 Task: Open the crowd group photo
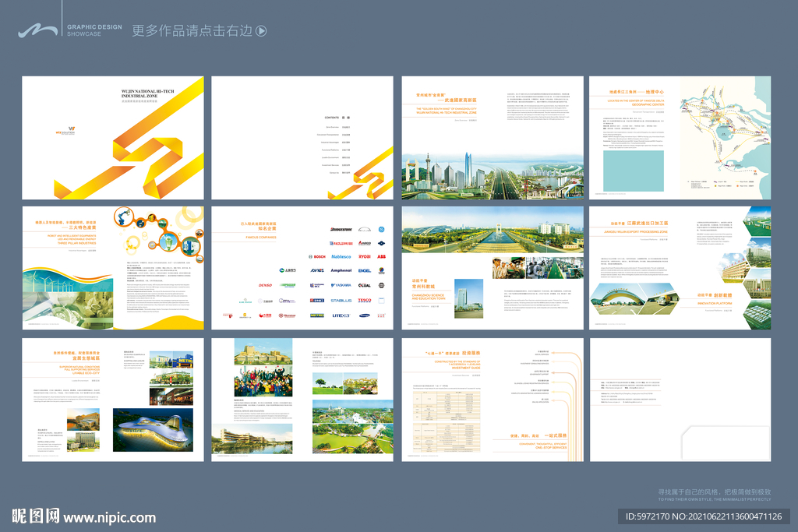[x=263, y=381]
